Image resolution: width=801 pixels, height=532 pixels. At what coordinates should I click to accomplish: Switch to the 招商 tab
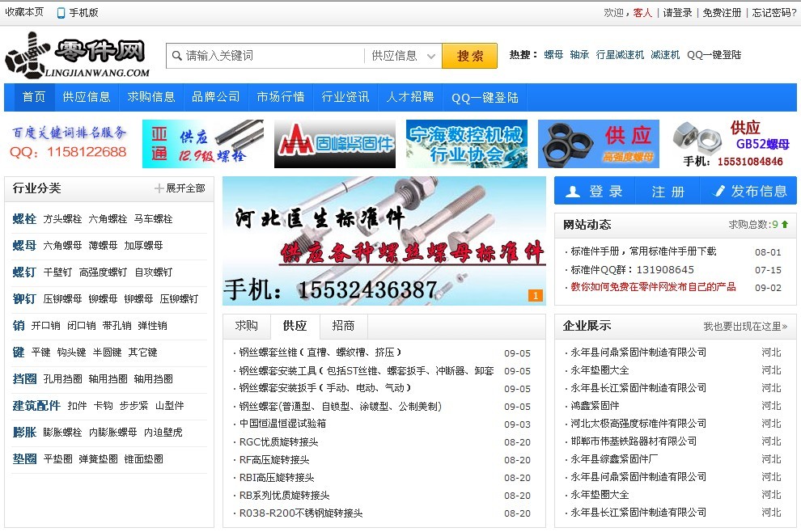click(343, 326)
